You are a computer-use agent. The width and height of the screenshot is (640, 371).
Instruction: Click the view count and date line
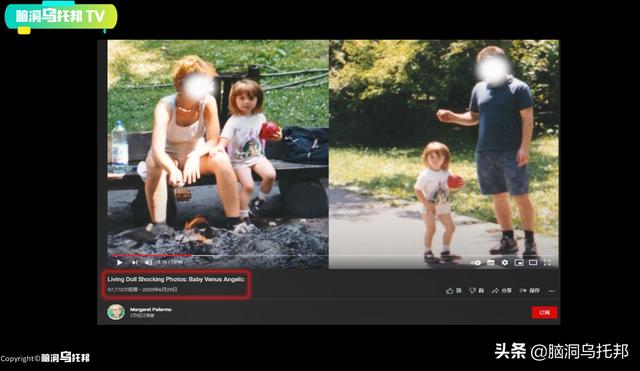(x=142, y=289)
